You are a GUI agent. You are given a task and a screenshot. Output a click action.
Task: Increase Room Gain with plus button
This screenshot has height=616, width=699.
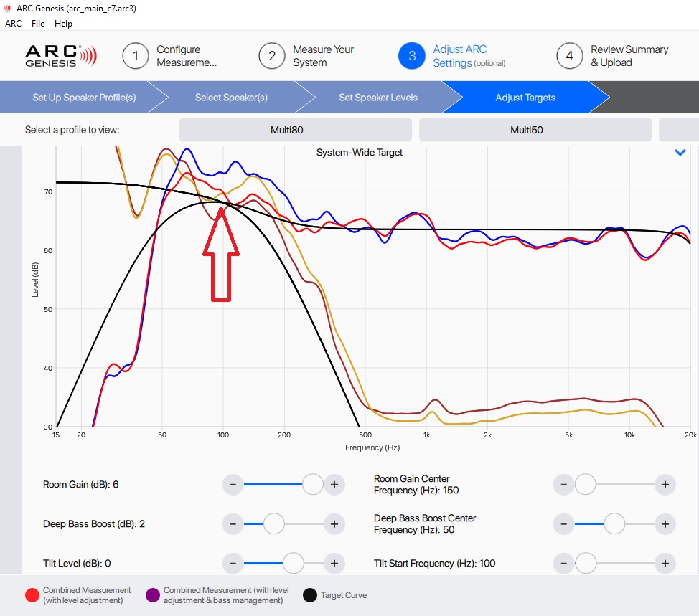pyautogui.click(x=334, y=485)
